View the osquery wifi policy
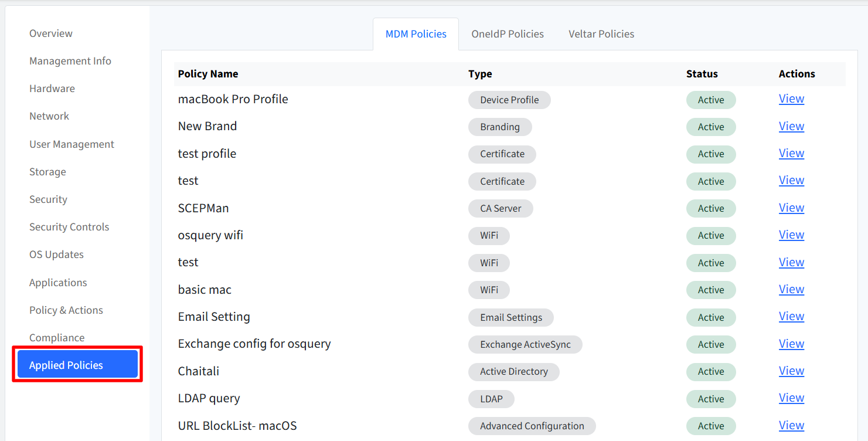Screen dimensions: 868x441 [x=791, y=235]
